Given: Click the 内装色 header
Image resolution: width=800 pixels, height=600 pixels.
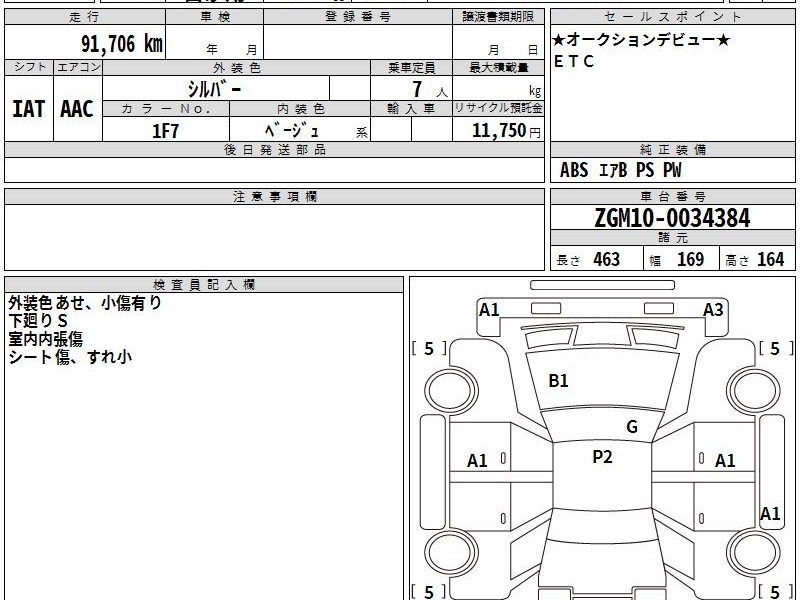Looking at the screenshot, I should pyautogui.click(x=301, y=109).
